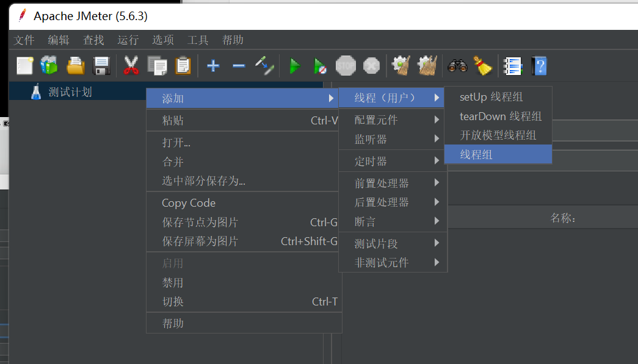This screenshot has height=364, width=638.
Task: Start the test with green play icon
Action: click(295, 65)
